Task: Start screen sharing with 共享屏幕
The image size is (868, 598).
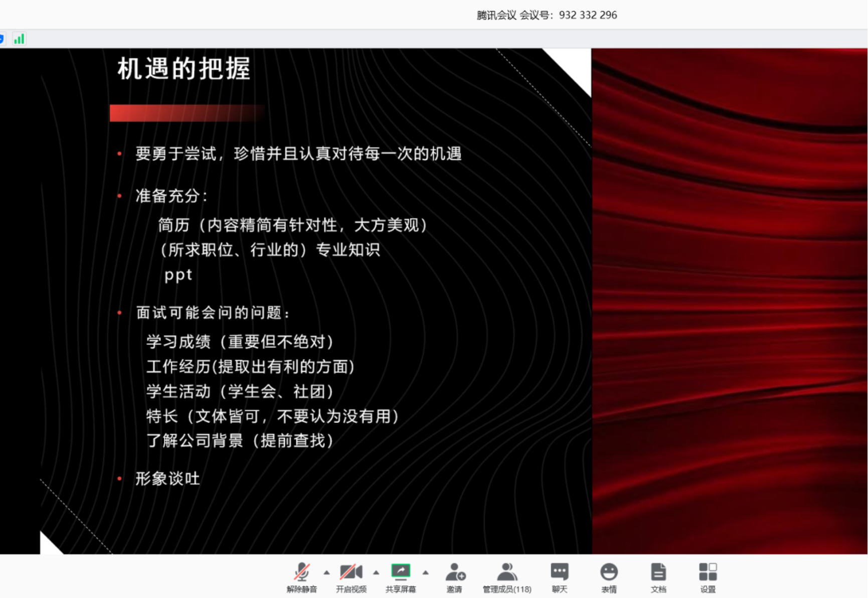Action: coord(401,577)
